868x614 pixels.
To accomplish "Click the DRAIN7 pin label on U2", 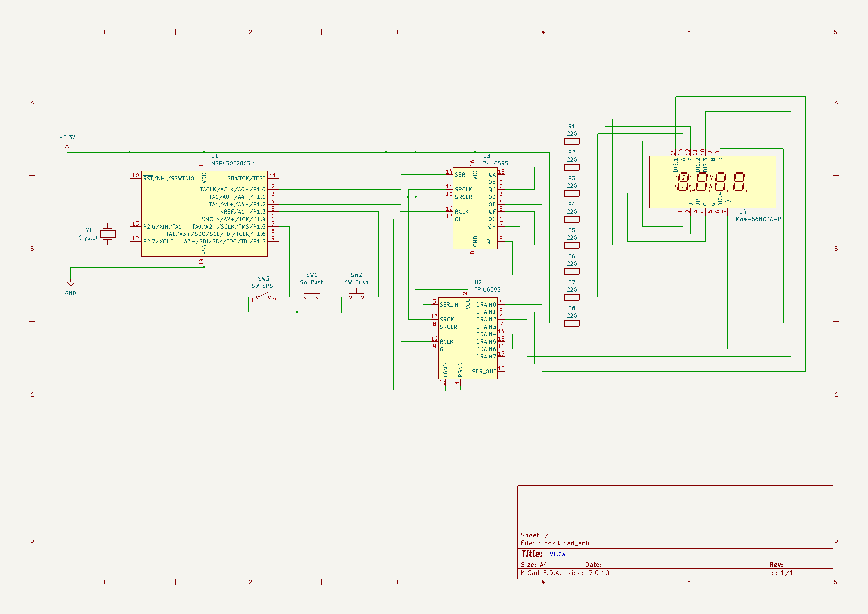I will pos(486,357).
